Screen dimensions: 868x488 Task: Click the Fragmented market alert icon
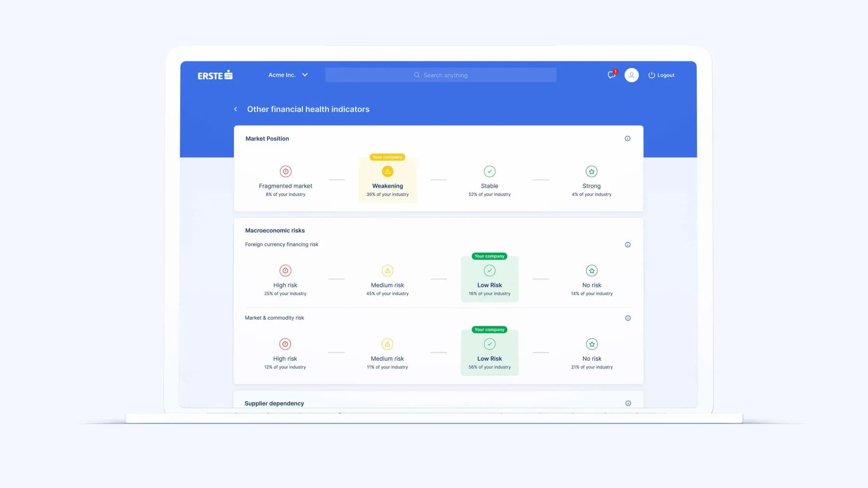click(x=285, y=171)
